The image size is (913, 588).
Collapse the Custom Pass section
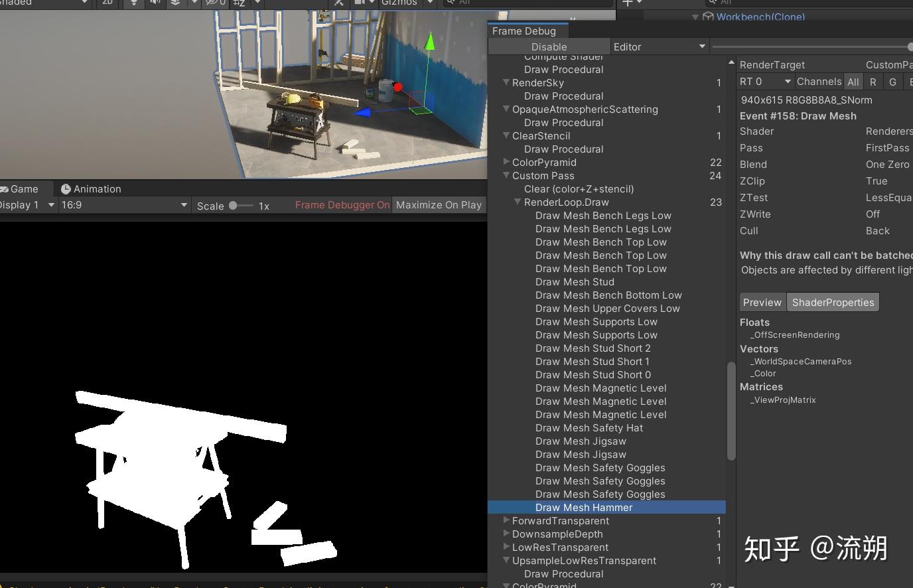click(506, 176)
